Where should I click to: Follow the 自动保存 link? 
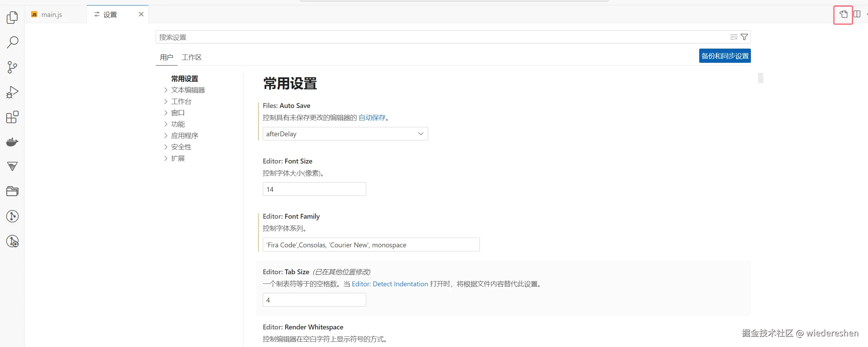[x=372, y=118]
